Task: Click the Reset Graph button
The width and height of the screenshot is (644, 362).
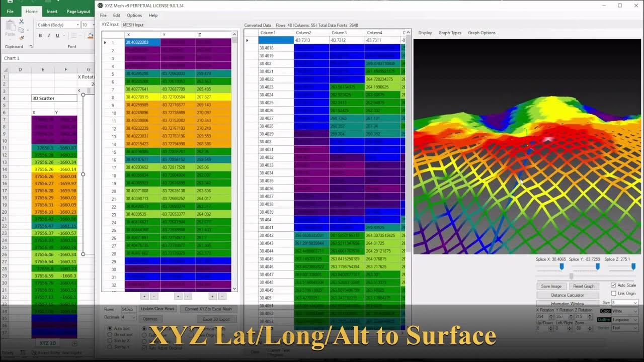Action: point(584,286)
